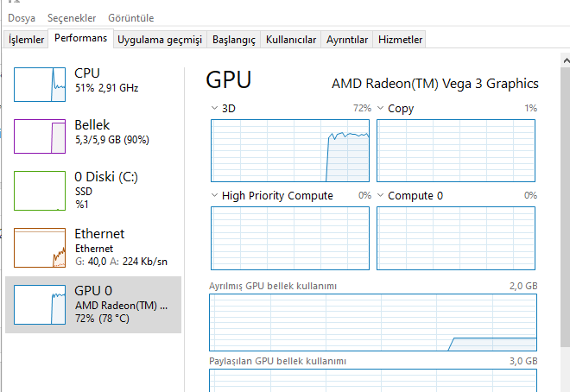570x392 pixels.
Task: Open the Copy graph dropdown chevron
Action: 381,109
